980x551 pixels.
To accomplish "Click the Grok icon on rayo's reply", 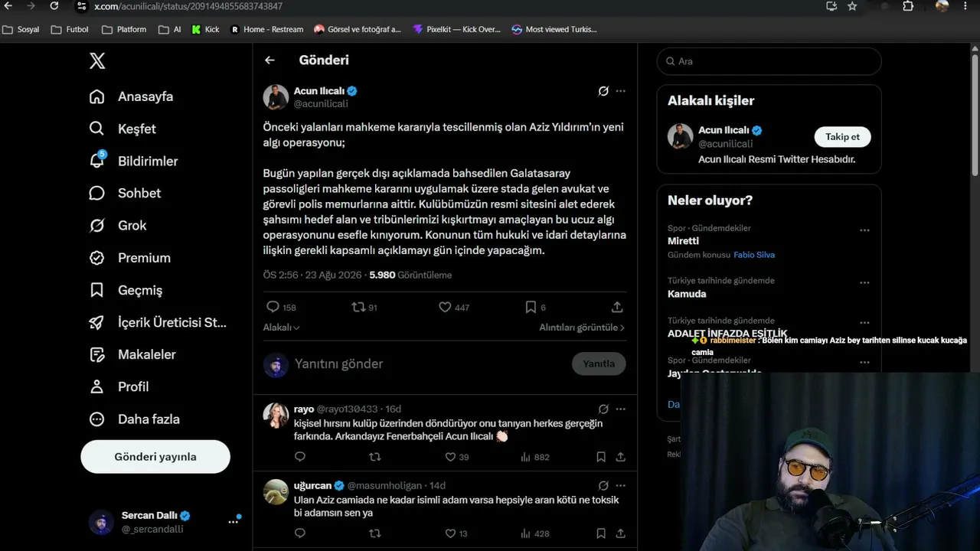I will tap(603, 409).
